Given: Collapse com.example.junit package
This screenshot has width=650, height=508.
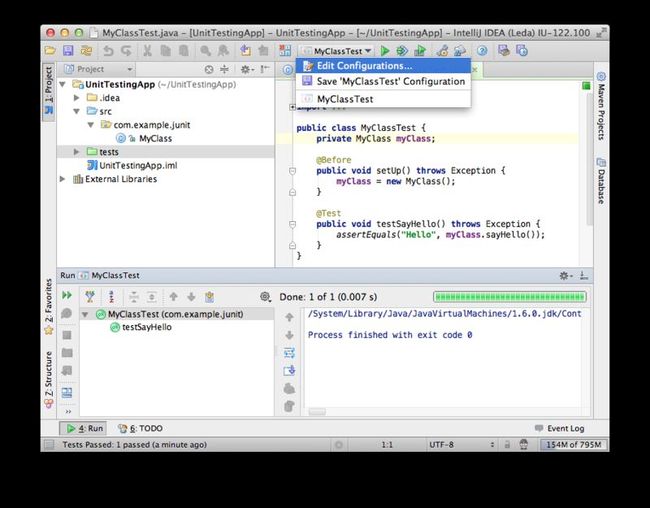Looking at the screenshot, I should [90, 125].
